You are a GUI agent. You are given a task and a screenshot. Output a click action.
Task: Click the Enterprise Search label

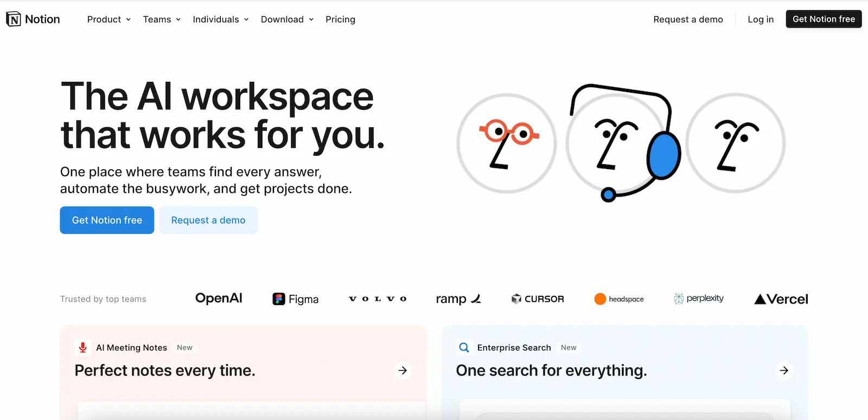(x=514, y=348)
